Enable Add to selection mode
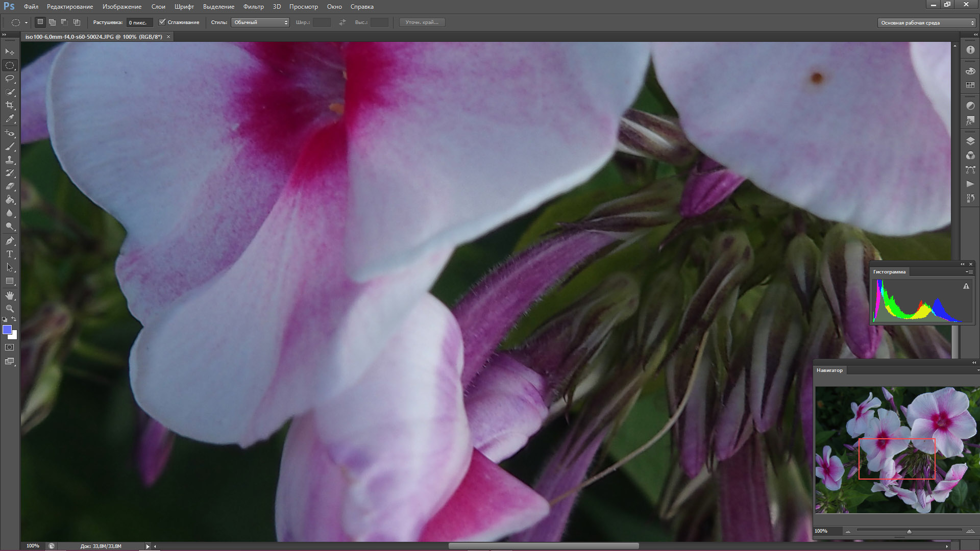The image size is (980, 551). (x=52, y=22)
